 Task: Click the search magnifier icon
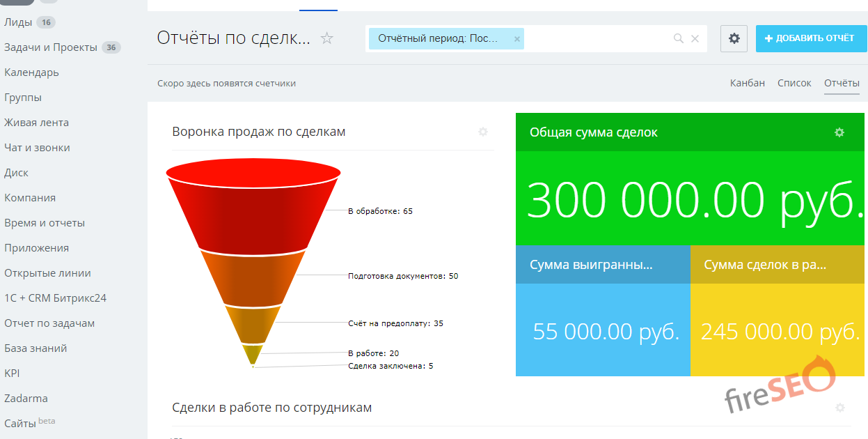coord(678,39)
